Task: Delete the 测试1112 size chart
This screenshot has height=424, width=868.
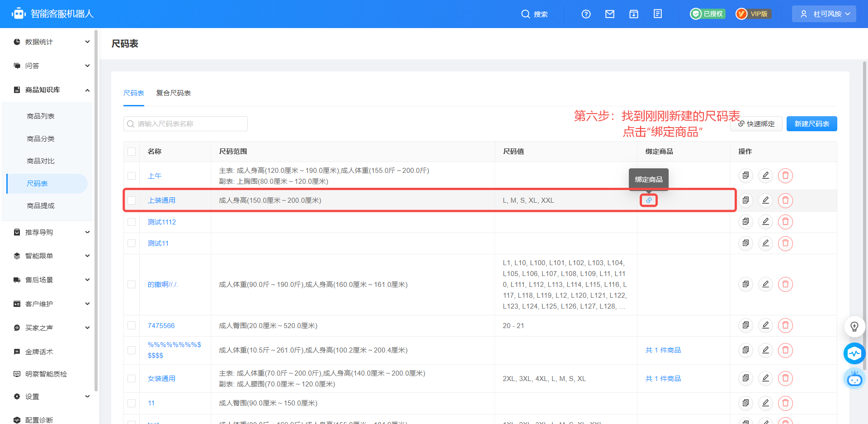Action: point(785,222)
